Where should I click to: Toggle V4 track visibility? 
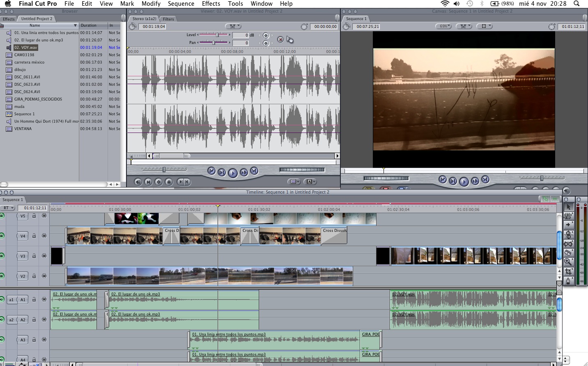pos(2,236)
